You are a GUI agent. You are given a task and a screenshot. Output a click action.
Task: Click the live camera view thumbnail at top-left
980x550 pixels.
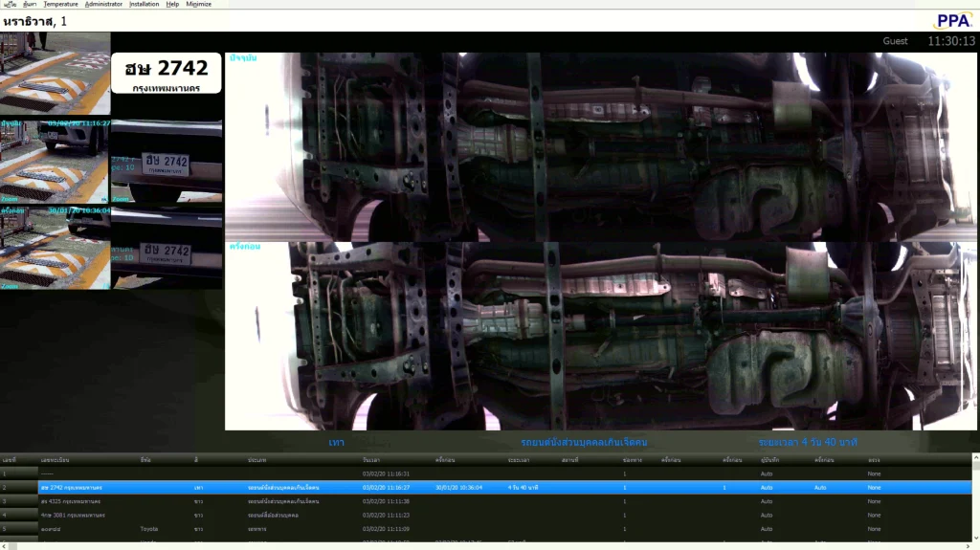pyautogui.click(x=55, y=74)
